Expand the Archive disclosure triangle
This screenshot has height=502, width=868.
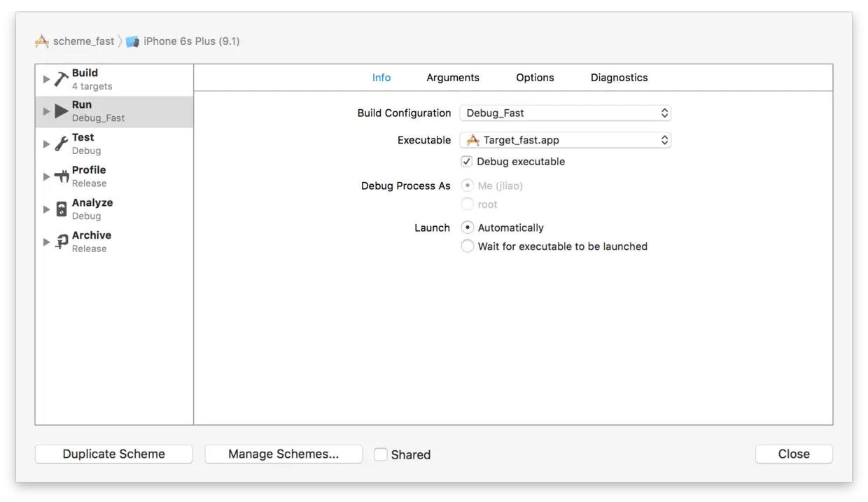(47, 242)
